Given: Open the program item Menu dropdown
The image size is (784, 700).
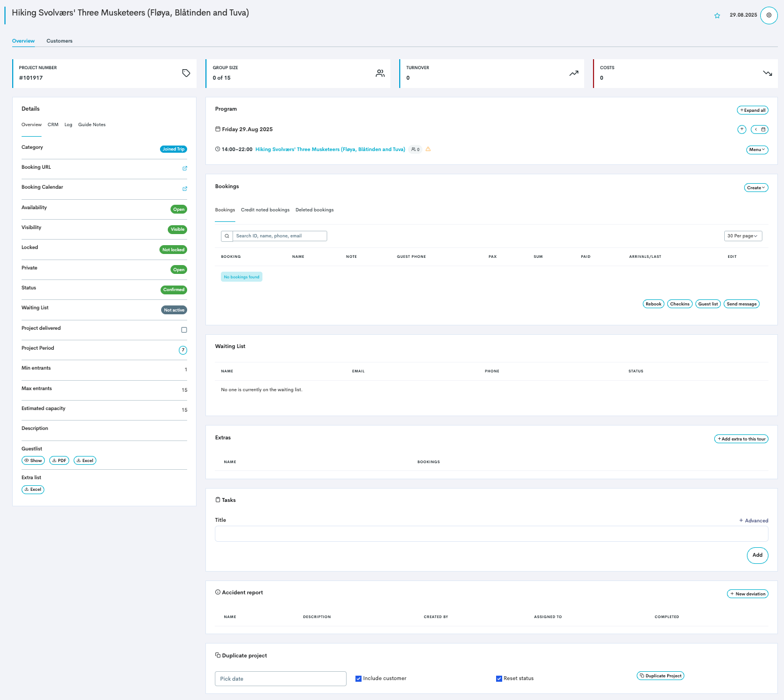Looking at the screenshot, I should coord(757,149).
